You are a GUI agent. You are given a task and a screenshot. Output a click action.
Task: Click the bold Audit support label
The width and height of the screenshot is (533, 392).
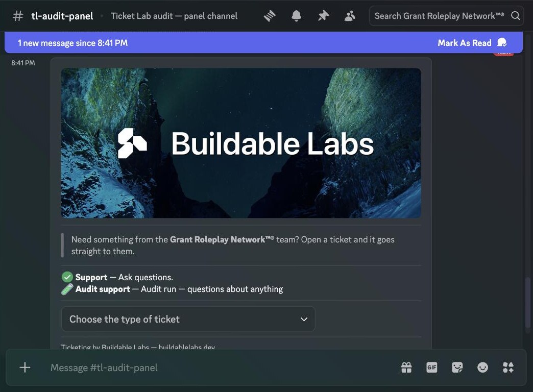[103, 289]
